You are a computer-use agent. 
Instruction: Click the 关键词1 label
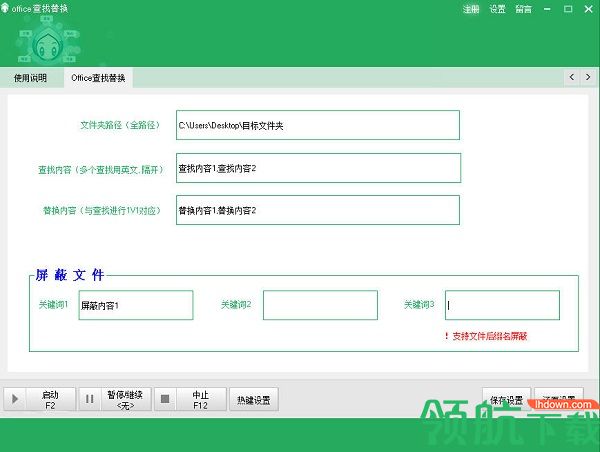[53, 305]
